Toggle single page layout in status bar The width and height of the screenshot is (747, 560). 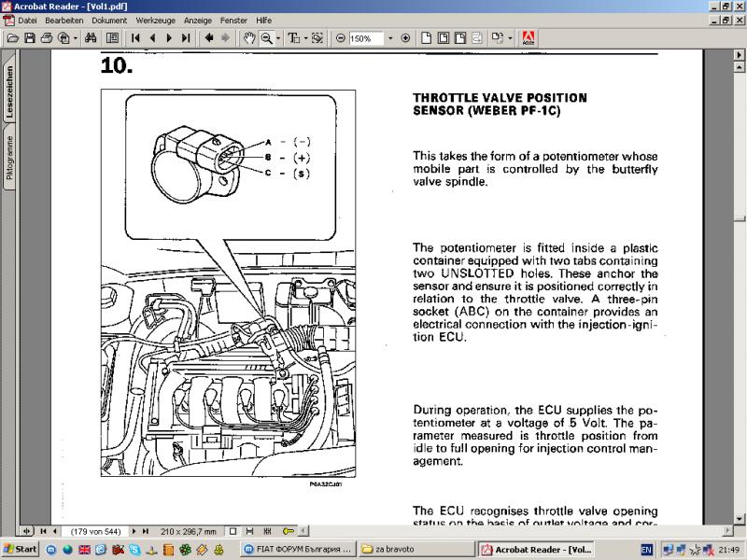[x=233, y=531]
